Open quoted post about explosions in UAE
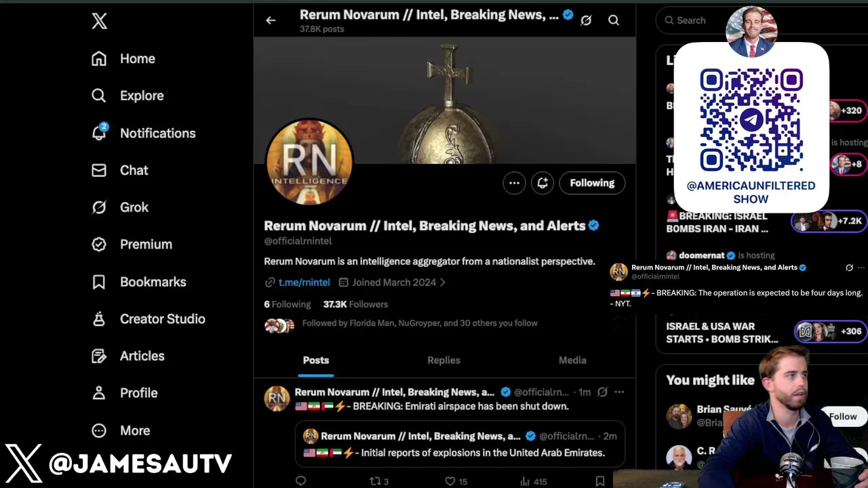The height and width of the screenshot is (488, 868). (460, 445)
